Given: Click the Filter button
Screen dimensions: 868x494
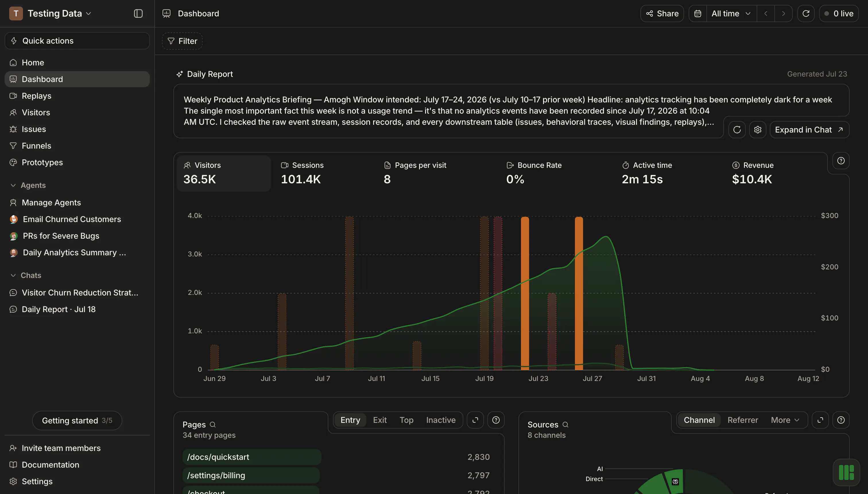Looking at the screenshot, I should [x=182, y=41].
